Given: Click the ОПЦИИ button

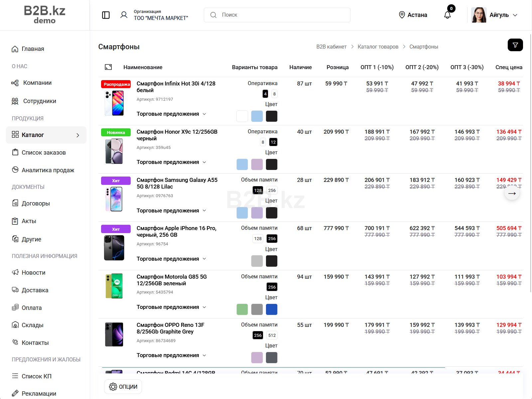Looking at the screenshot, I should pos(123,387).
